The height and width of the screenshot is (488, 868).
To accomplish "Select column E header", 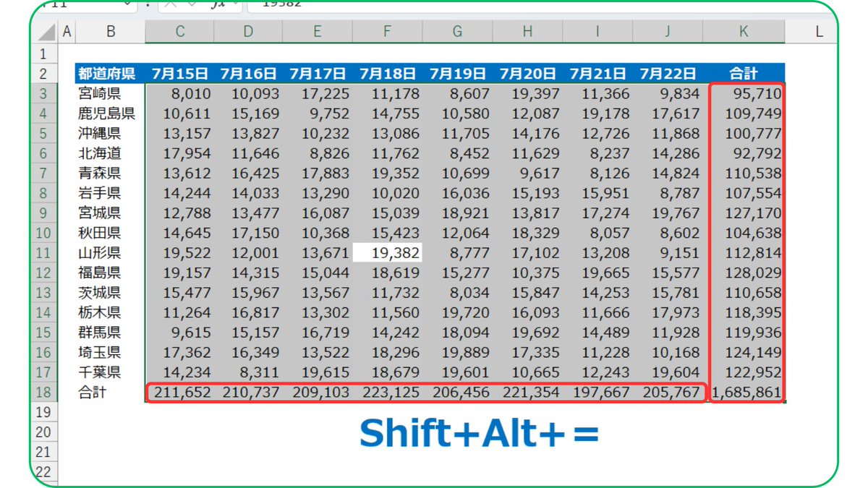I will (x=318, y=31).
